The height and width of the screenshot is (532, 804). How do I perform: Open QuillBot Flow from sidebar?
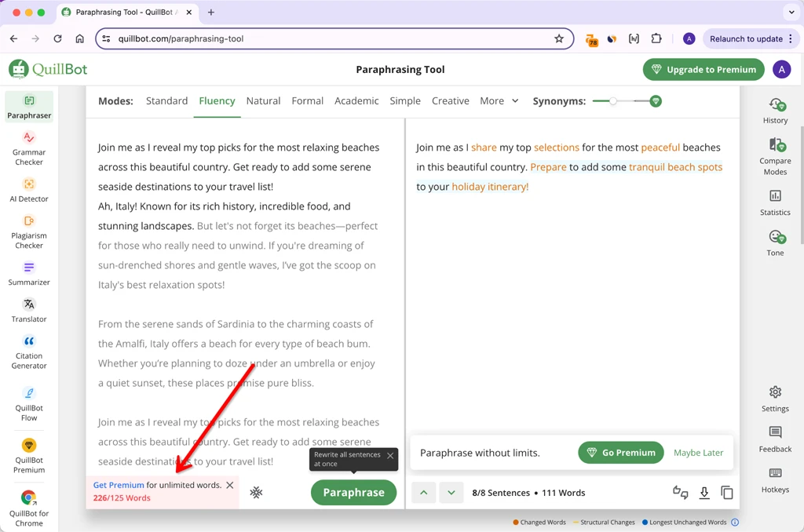pyautogui.click(x=29, y=404)
